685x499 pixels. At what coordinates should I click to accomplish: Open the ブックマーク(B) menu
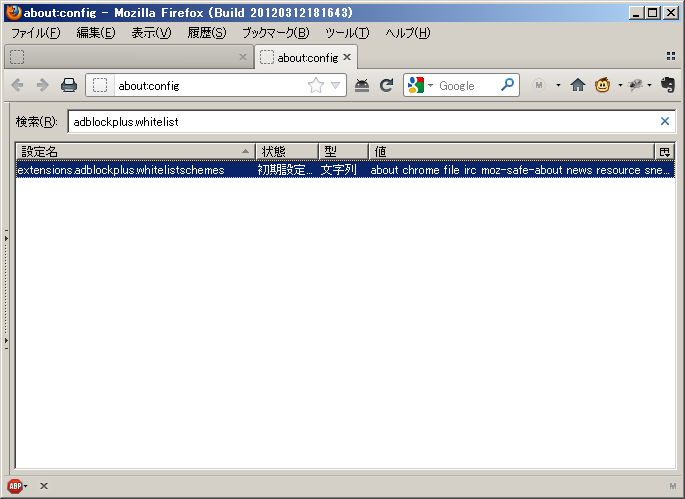point(275,33)
